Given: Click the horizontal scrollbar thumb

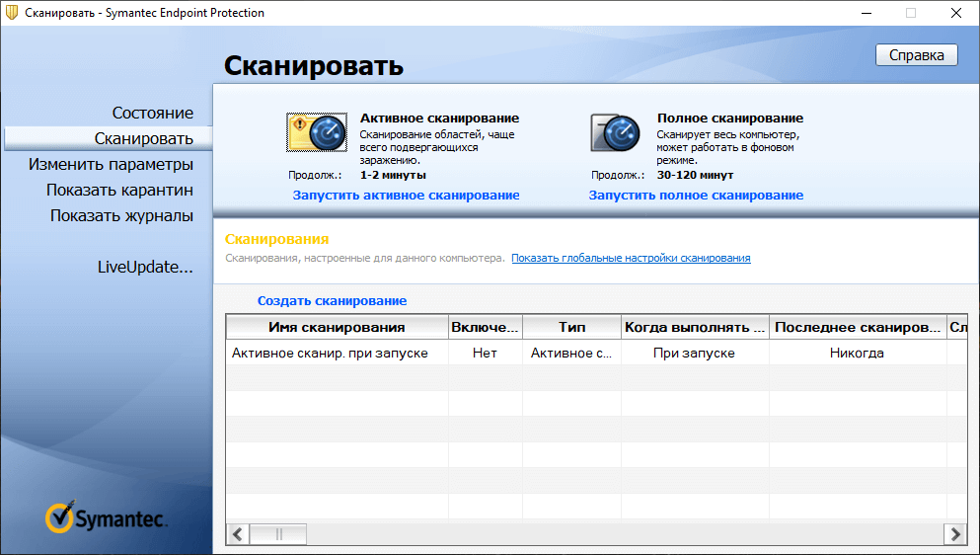Looking at the screenshot, I should [x=278, y=534].
